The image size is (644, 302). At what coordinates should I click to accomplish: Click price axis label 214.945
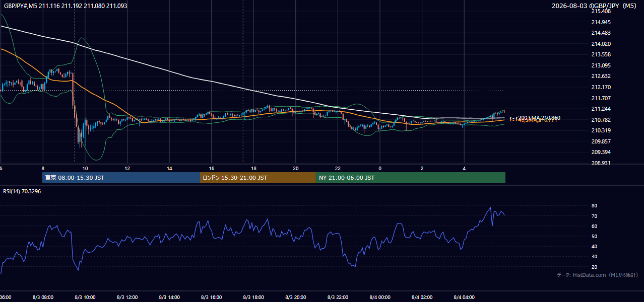click(x=601, y=22)
